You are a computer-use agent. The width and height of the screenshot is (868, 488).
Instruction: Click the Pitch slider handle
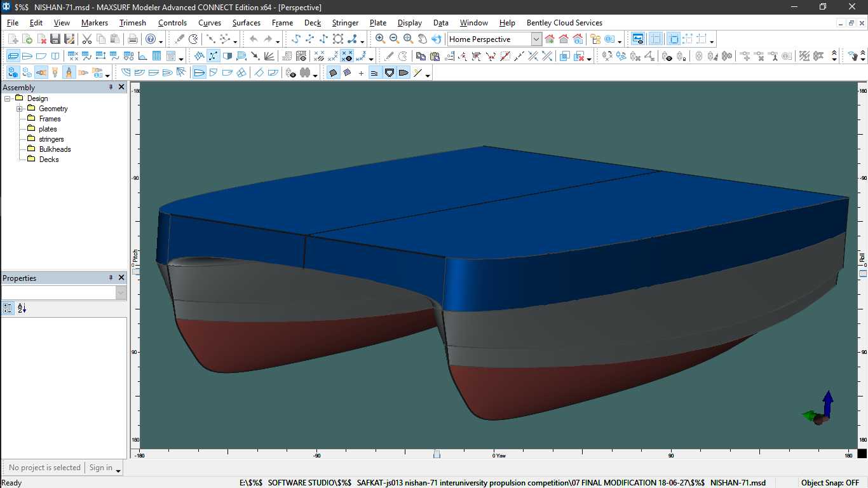[135, 271]
